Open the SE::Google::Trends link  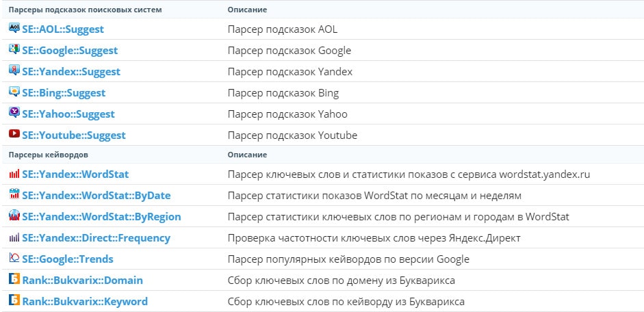click(68, 259)
